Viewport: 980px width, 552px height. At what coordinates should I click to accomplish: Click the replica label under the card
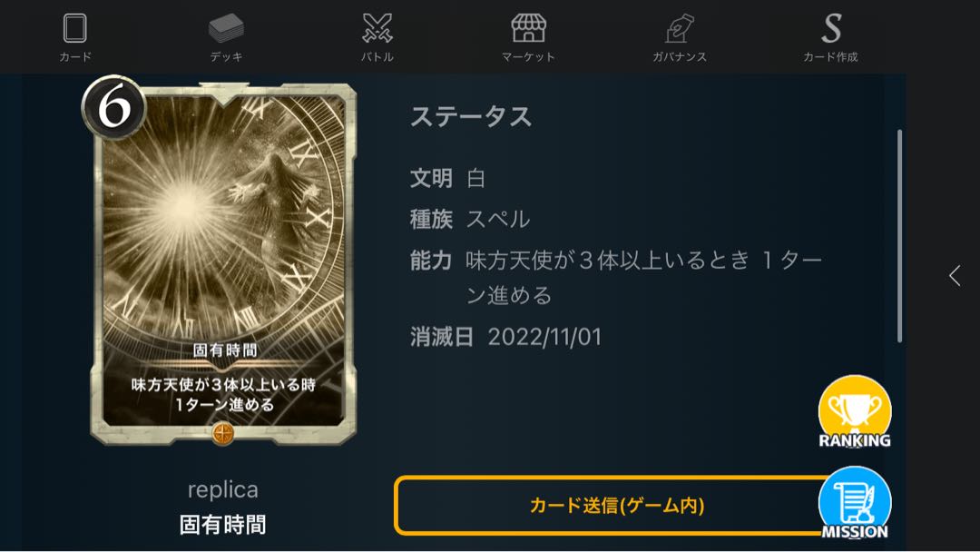223,489
